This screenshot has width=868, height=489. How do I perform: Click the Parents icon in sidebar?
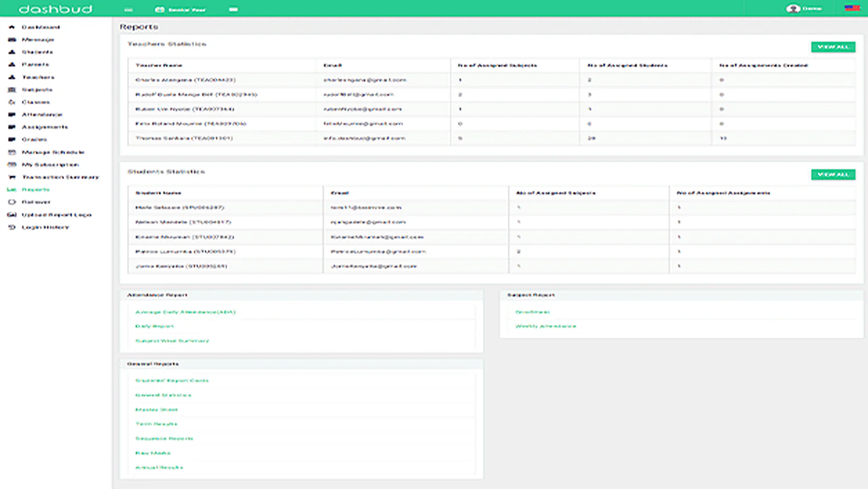tap(12, 65)
